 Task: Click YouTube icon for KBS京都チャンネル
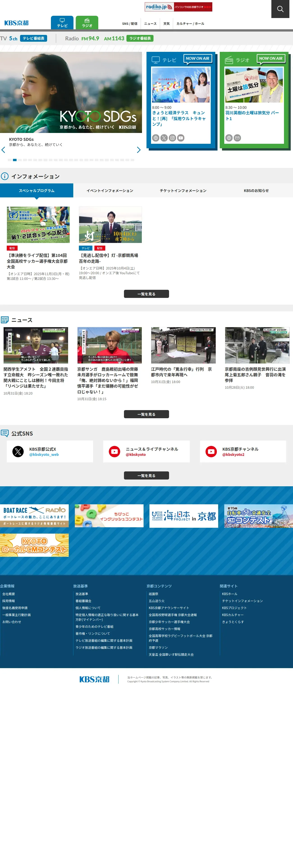tap(211, 452)
